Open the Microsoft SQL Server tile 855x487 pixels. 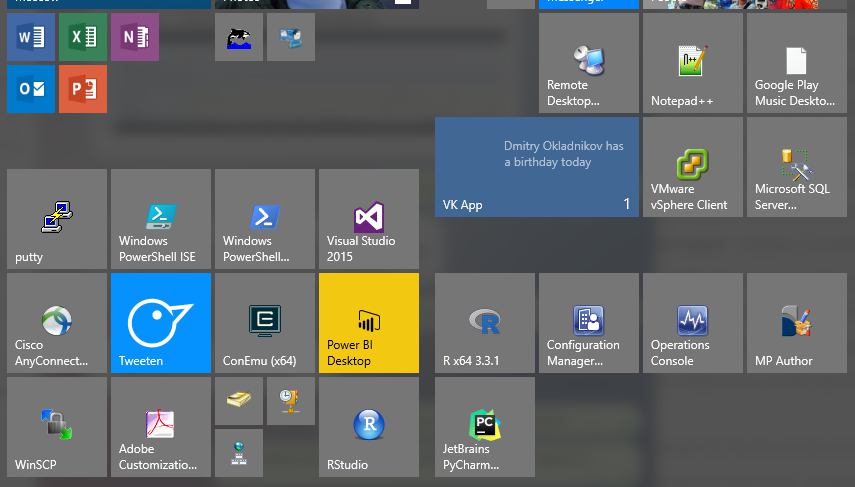click(x=797, y=167)
